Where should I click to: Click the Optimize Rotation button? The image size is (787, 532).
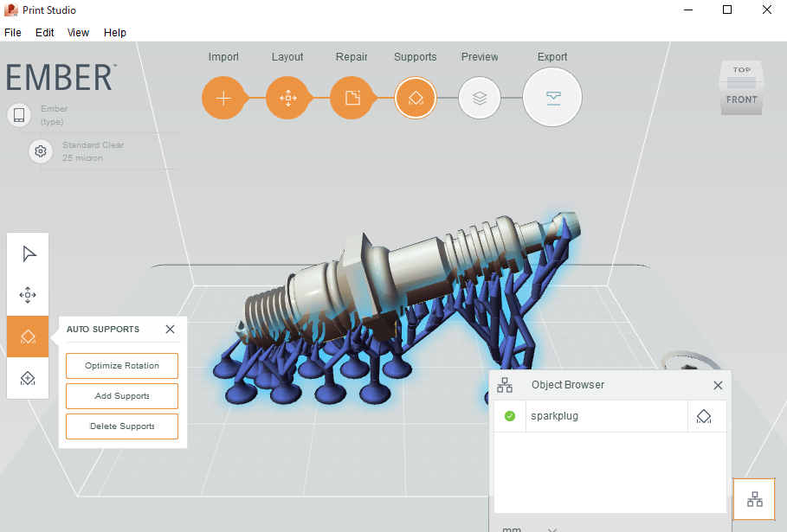(122, 366)
